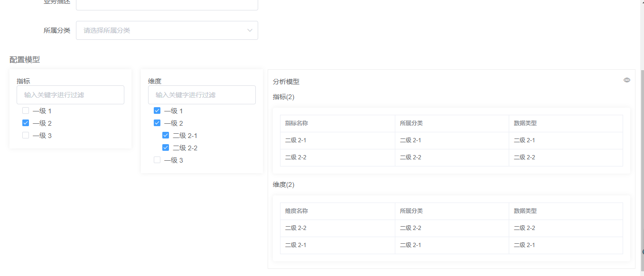Focus the 维度 keyword filter input
The height and width of the screenshot is (276, 644).
(x=202, y=95)
